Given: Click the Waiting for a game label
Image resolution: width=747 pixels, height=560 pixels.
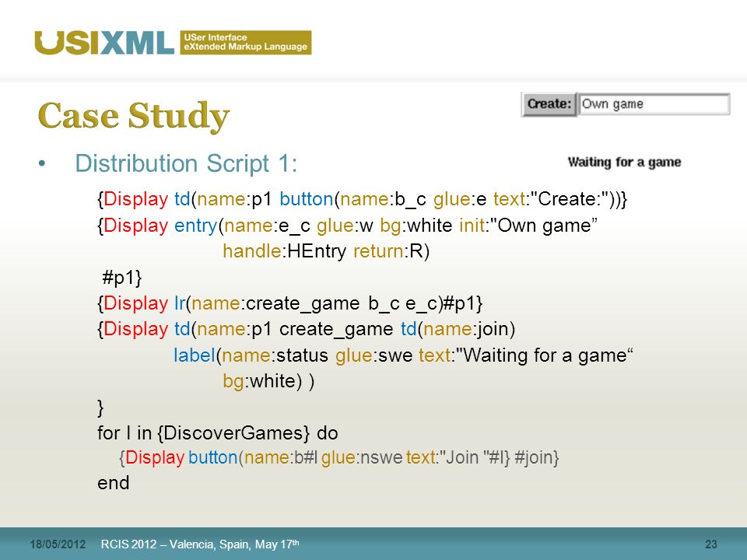Looking at the screenshot, I should click(x=624, y=163).
